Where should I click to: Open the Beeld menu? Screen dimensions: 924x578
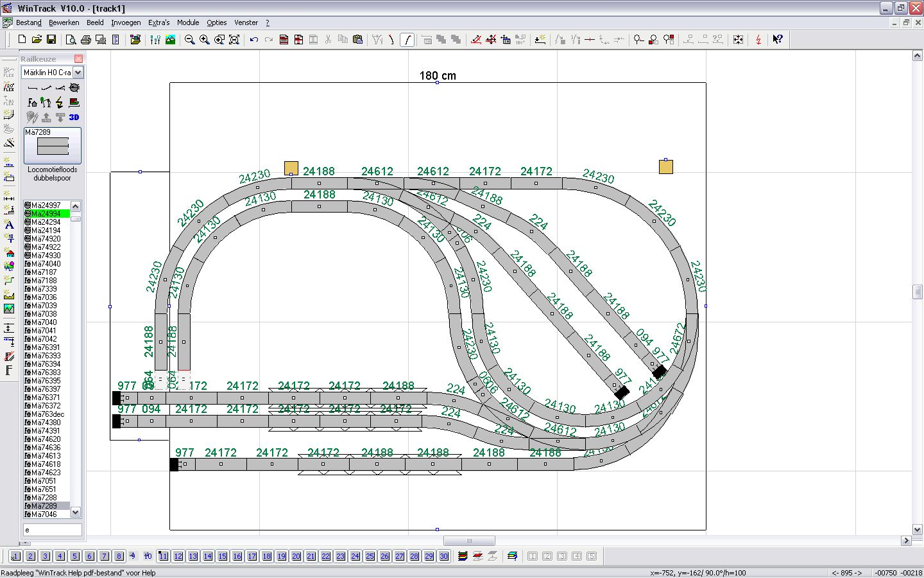(x=95, y=22)
